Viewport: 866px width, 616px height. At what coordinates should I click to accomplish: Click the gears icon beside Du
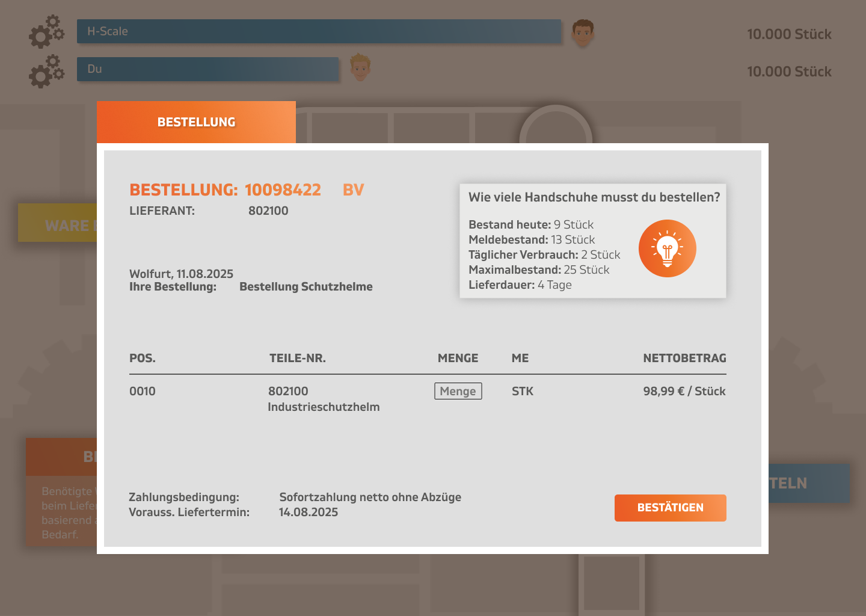(46, 72)
